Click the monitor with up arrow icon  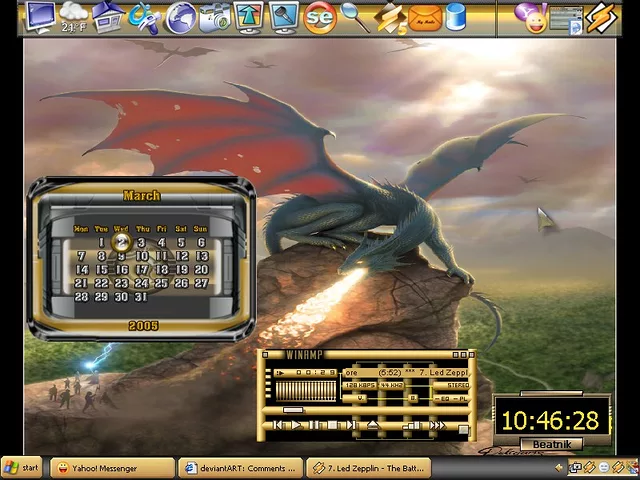tap(249, 18)
